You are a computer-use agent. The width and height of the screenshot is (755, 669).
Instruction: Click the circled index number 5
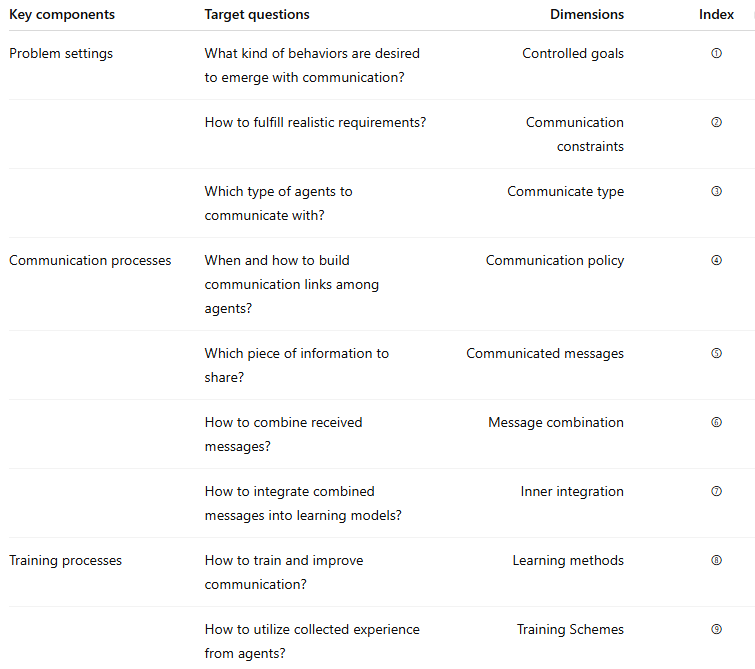(716, 354)
